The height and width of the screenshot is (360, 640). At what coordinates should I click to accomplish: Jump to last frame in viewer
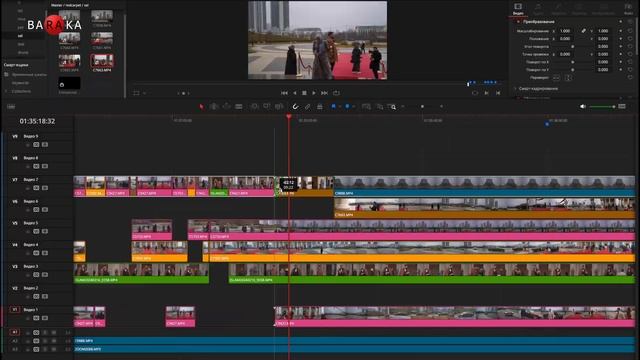(x=324, y=93)
